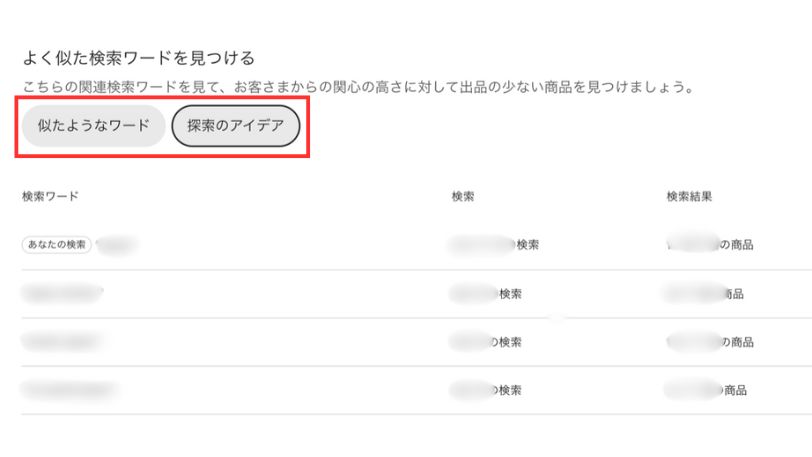Click the 検索結果 column header
Screen dimensions: 812x457
click(689, 196)
